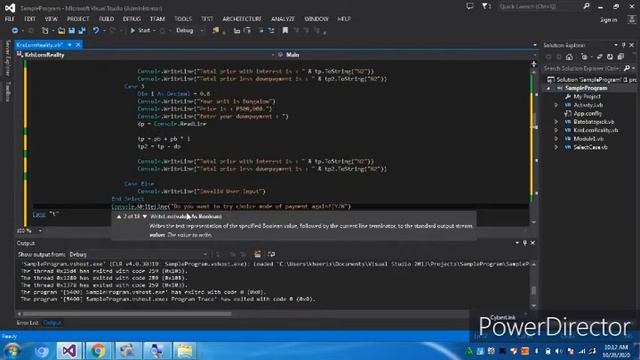Show previous overload in IntelliSense tooltip

coord(119,216)
